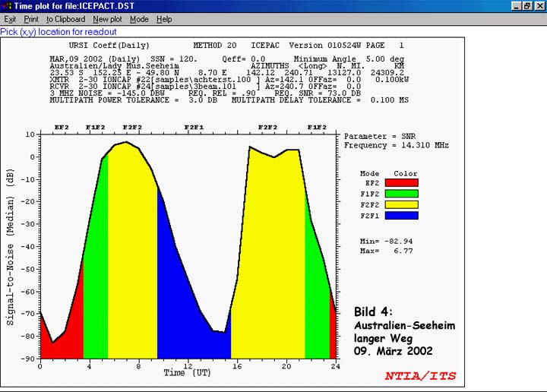Choose the to Clipboard menu item

coord(65,19)
